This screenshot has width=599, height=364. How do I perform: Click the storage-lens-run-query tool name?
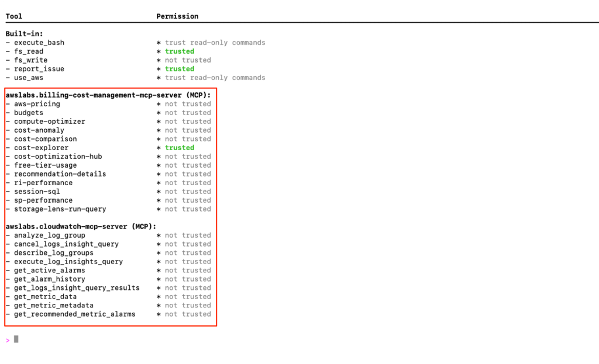pos(60,209)
